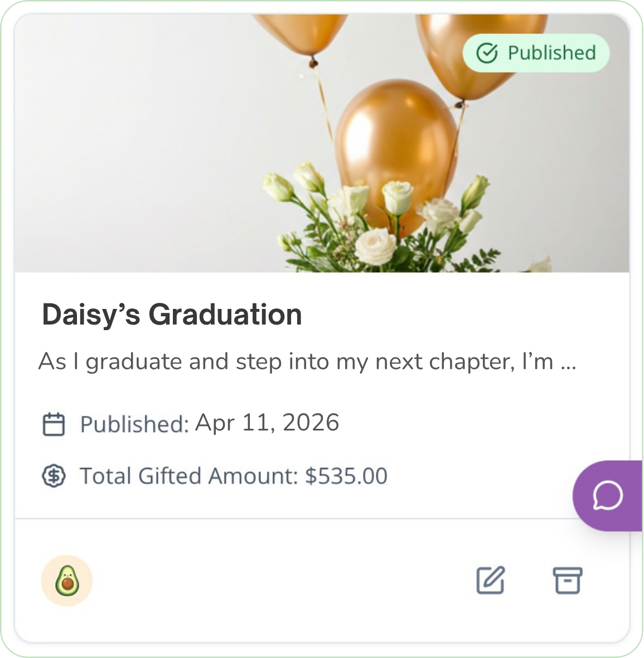Open the Daisy's Graduation title
The width and height of the screenshot is (644, 658).
point(172,315)
